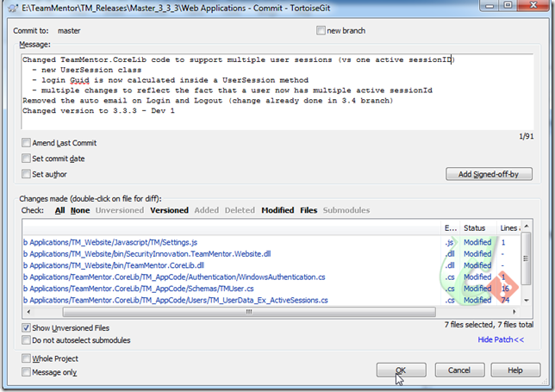Check All files link
555x392 pixels.
(59, 210)
